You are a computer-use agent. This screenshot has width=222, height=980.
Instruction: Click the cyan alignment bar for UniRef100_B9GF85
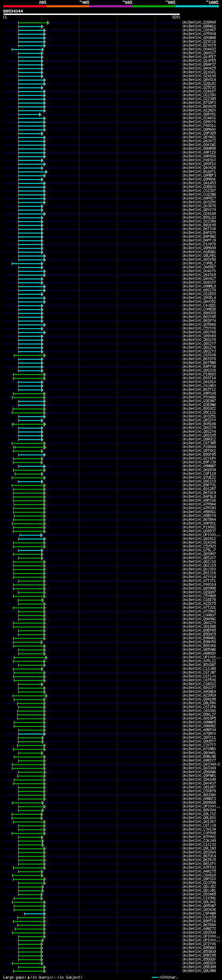point(32,455)
